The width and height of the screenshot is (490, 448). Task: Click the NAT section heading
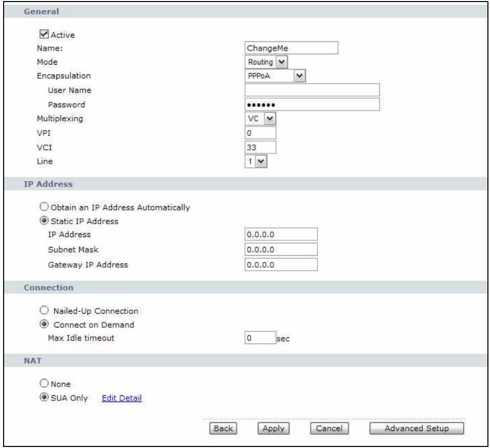[33, 361]
